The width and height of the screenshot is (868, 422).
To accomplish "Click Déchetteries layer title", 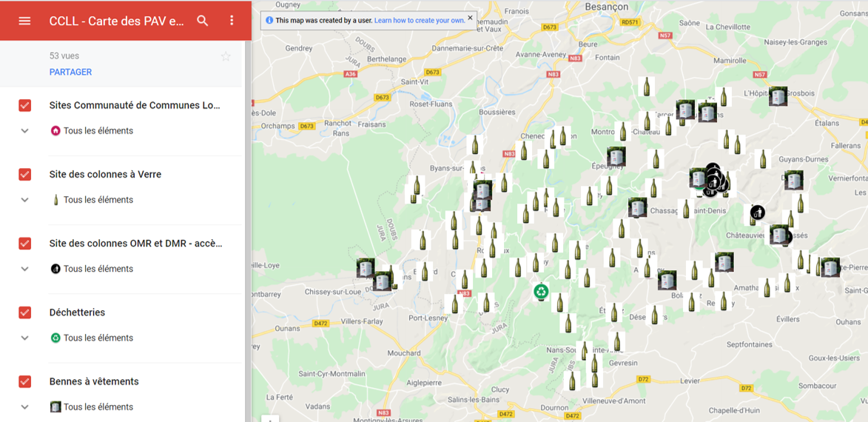I will (x=77, y=312).
